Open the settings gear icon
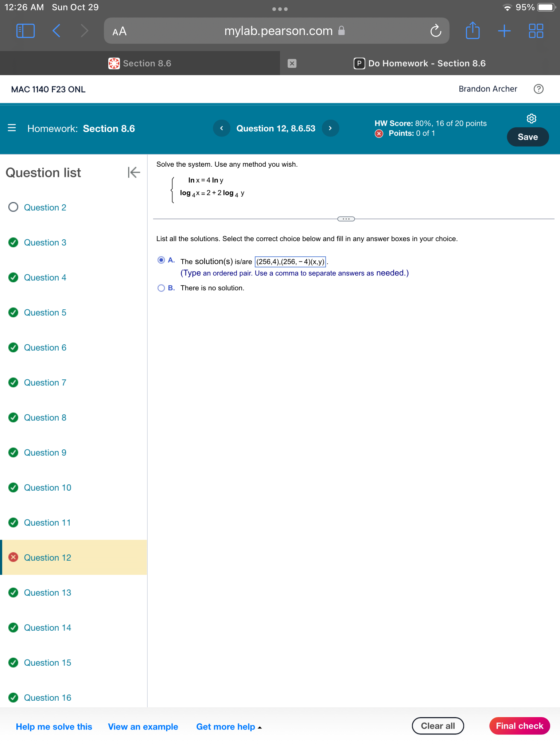The height and width of the screenshot is (747, 560). 532,119
